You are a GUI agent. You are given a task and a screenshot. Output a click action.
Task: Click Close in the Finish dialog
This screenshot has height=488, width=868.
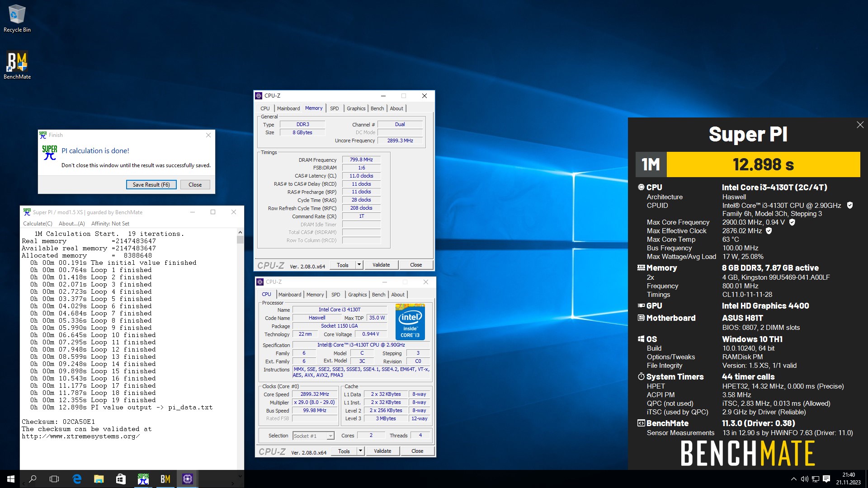tap(195, 185)
